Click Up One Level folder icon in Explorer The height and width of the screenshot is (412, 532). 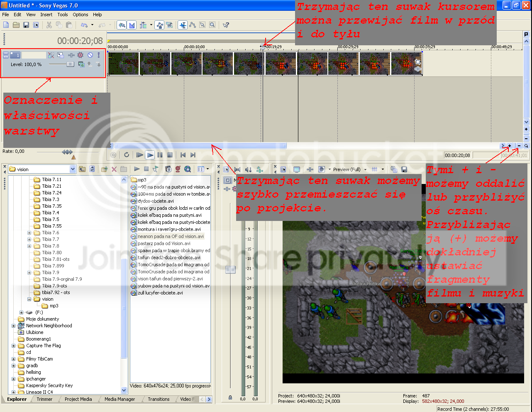pos(82,169)
